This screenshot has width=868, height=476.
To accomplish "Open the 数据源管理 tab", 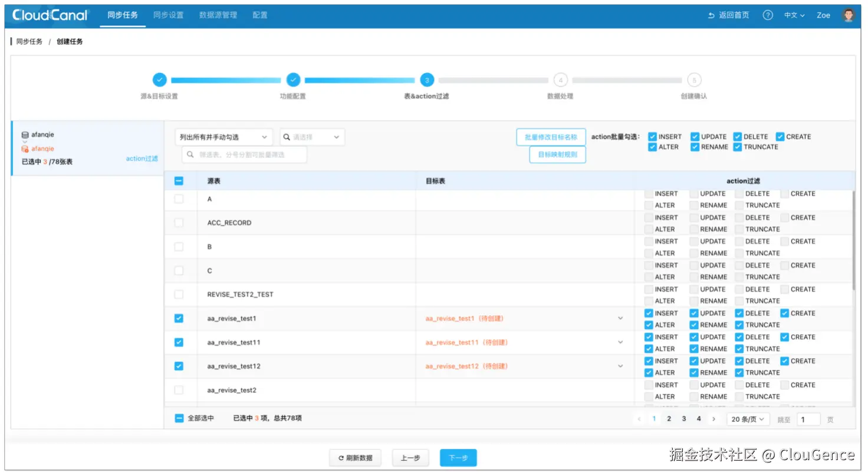I will click(218, 15).
